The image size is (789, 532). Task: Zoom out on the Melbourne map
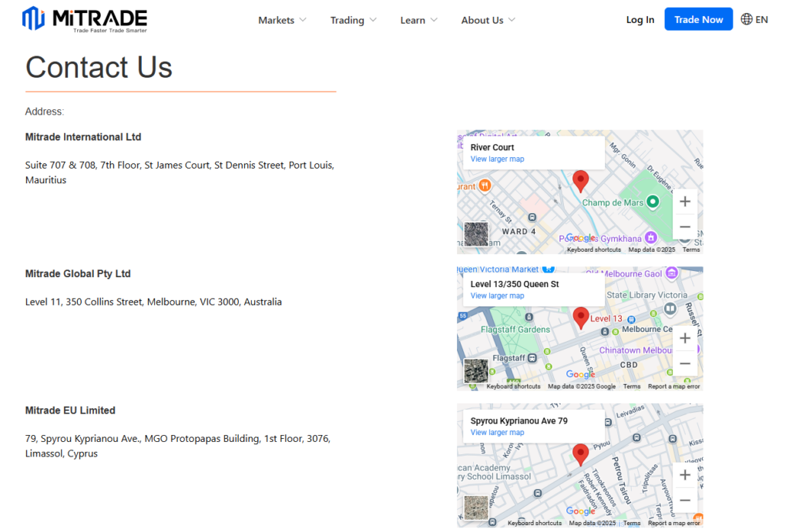coord(685,363)
